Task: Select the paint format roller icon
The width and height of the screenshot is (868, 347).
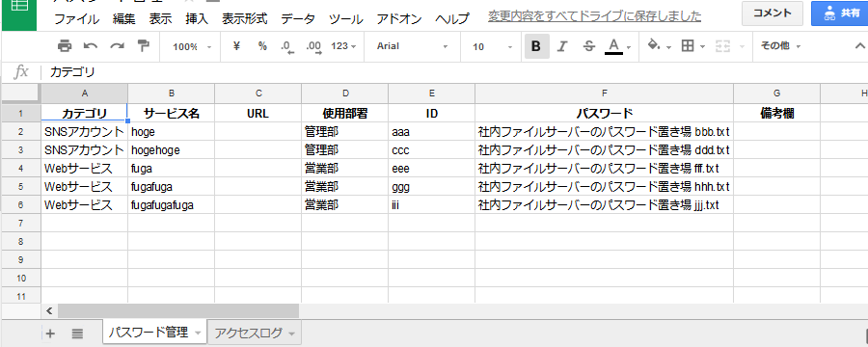Action: point(144,46)
